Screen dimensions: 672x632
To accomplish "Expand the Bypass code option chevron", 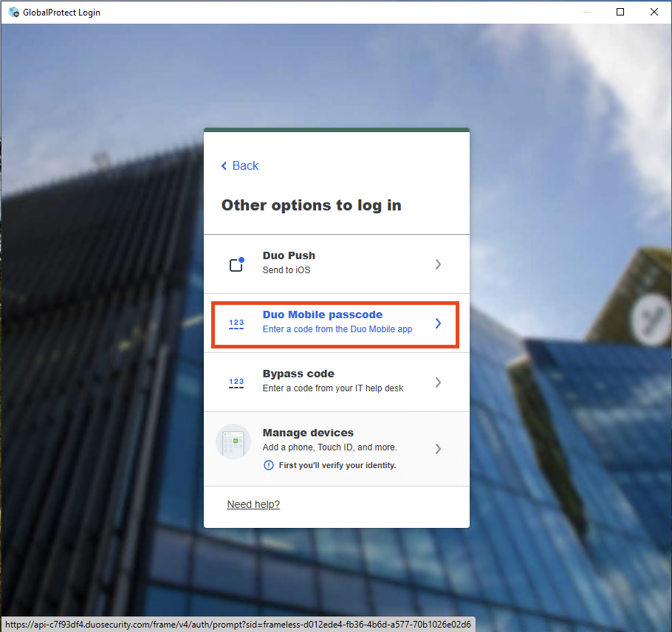I will 438,382.
